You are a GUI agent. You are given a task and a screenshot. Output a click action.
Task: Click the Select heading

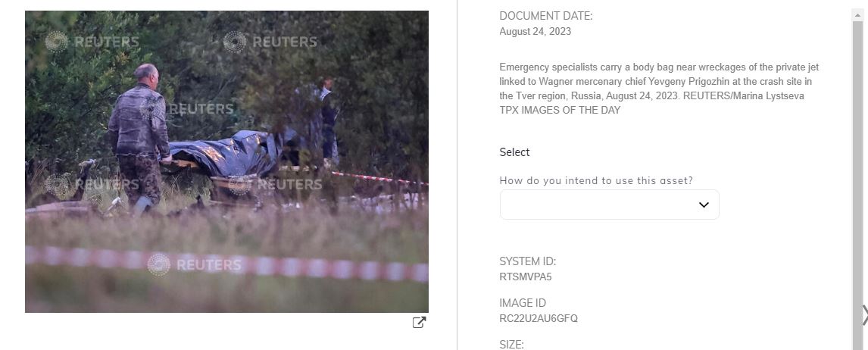[514, 152]
